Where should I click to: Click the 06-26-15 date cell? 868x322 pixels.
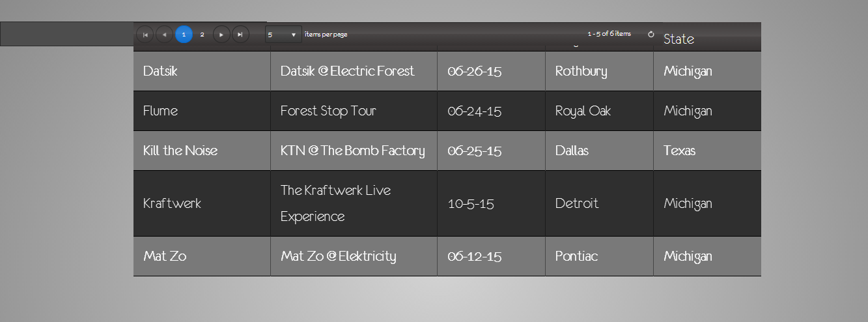coord(474,71)
